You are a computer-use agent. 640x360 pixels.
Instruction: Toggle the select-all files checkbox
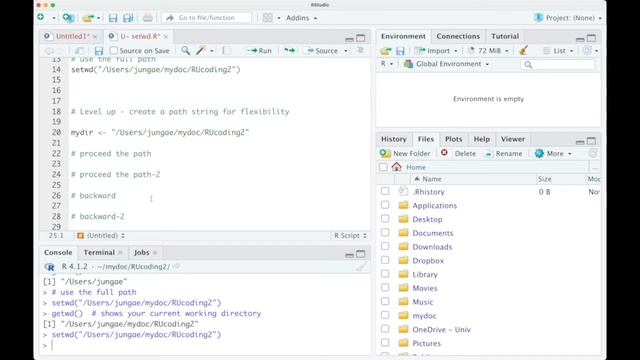click(383, 167)
